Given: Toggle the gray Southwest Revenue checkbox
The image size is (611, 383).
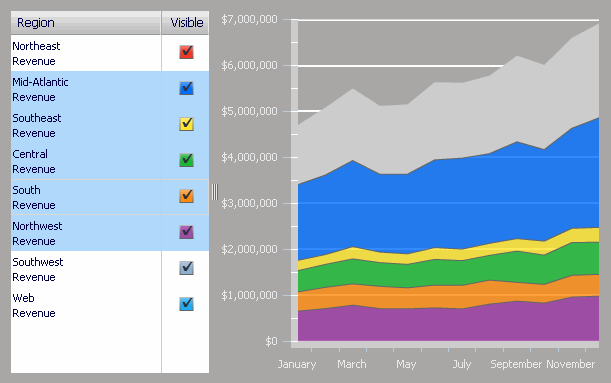Looking at the screenshot, I should coord(186,268).
